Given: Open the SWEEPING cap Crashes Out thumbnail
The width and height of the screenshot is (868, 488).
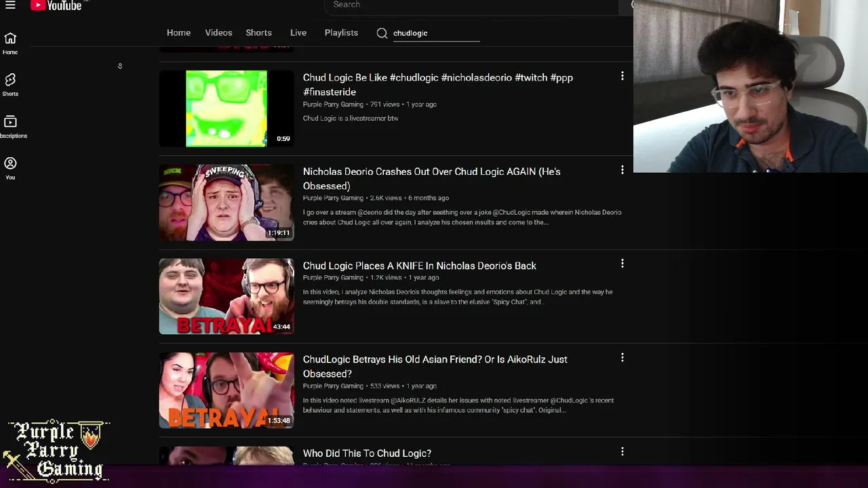Looking at the screenshot, I should 226,203.
